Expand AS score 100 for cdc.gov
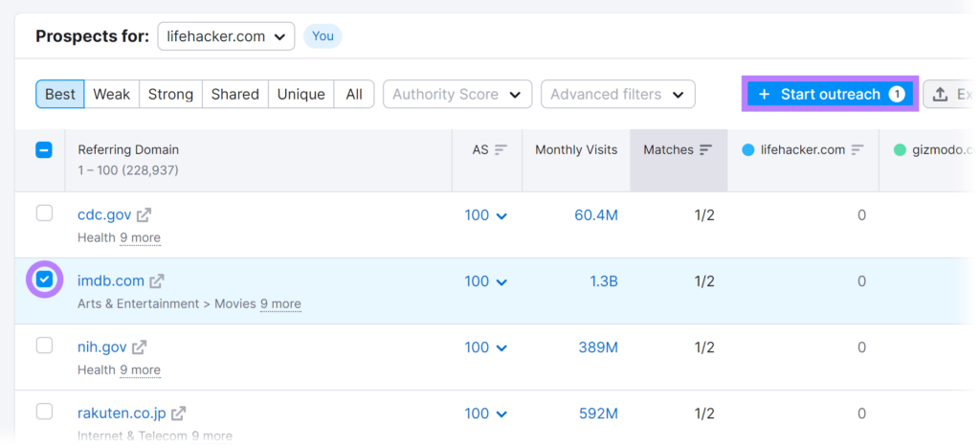This screenshot has height=448, width=980. pyautogui.click(x=485, y=215)
